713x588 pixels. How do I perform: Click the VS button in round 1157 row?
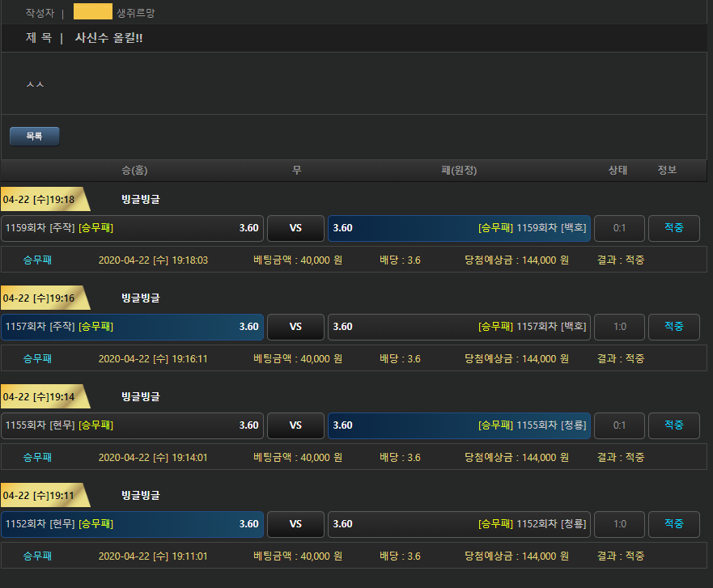pyautogui.click(x=295, y=327)
